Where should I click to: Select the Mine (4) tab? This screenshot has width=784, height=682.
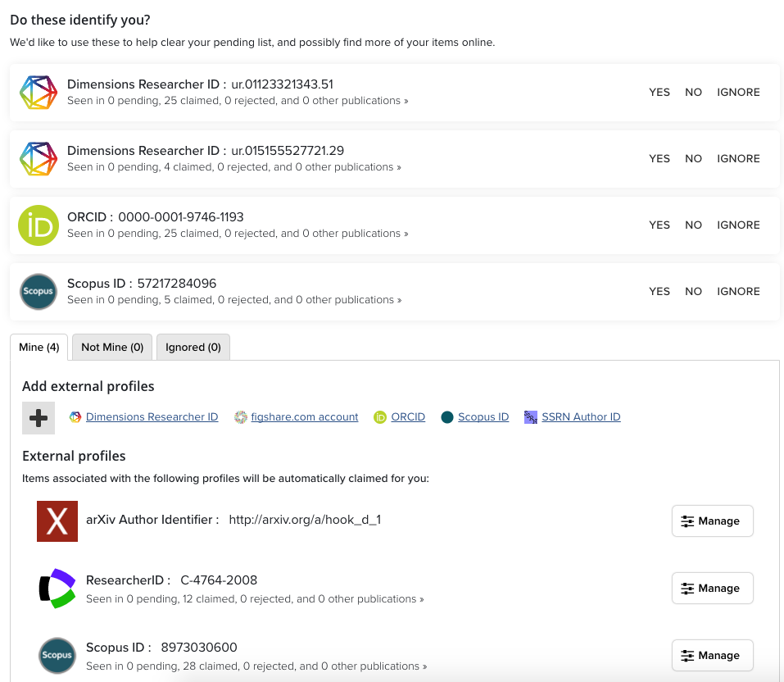pos(39,348)
